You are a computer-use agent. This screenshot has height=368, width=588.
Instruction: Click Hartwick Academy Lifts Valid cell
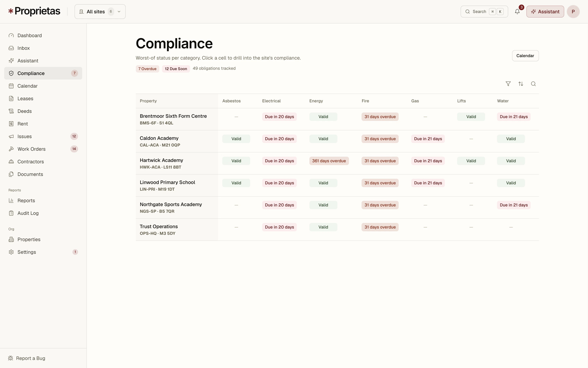[471, 161]
